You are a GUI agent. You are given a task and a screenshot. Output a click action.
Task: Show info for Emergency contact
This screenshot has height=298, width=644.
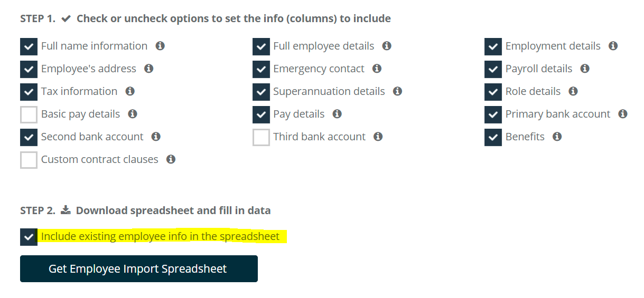377,69
